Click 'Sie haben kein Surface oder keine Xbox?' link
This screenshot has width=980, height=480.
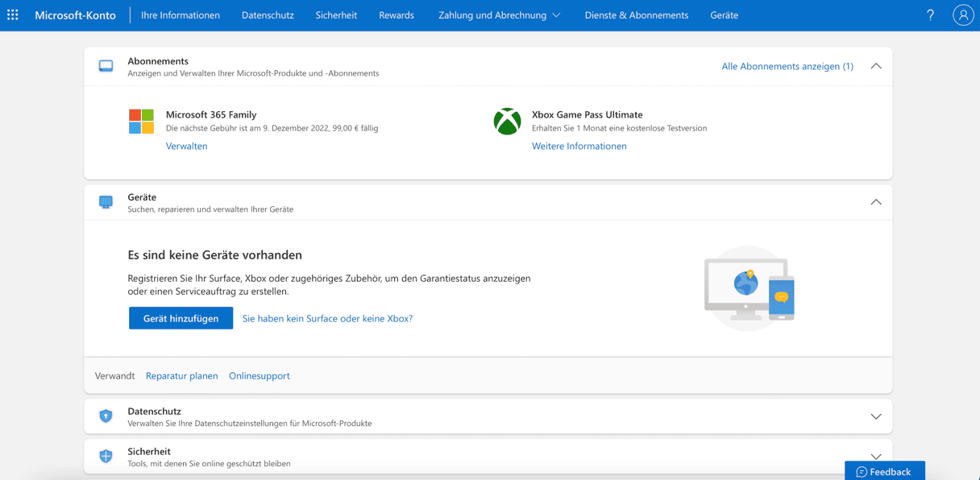coord(327,318)
